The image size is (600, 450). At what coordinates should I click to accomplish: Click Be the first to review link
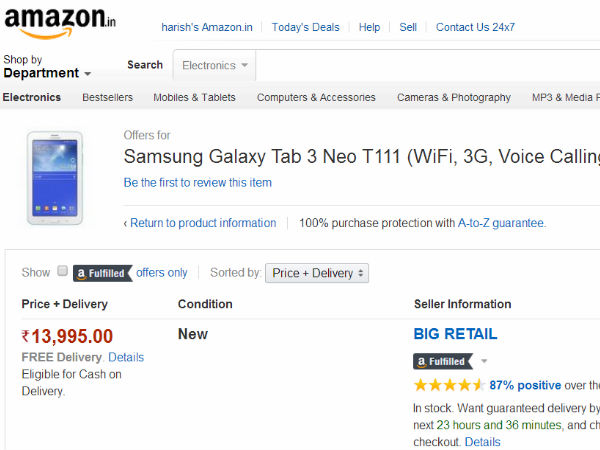pos(197,183)
